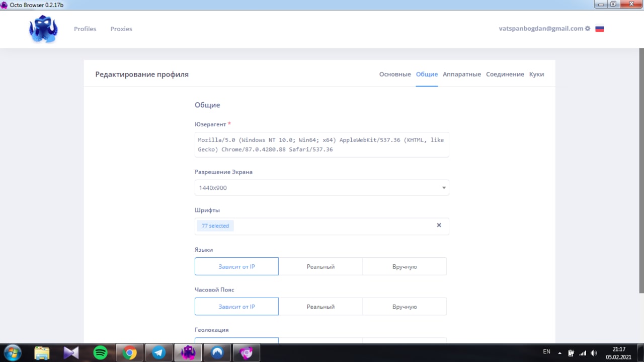This screenshot has width=644, height=362.
Task: Click EN input language indicator
Action: pos(546,351)
